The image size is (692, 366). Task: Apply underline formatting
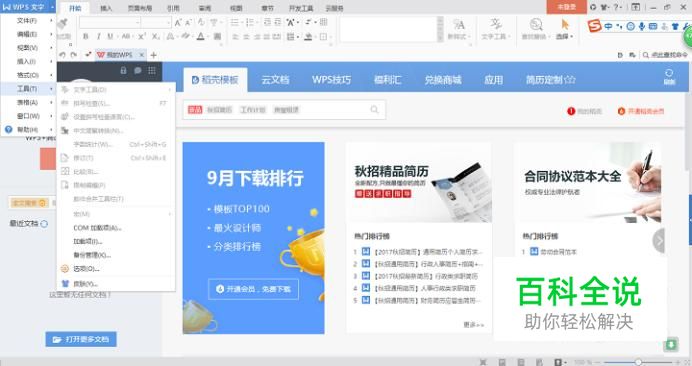[x=110, y=37]
